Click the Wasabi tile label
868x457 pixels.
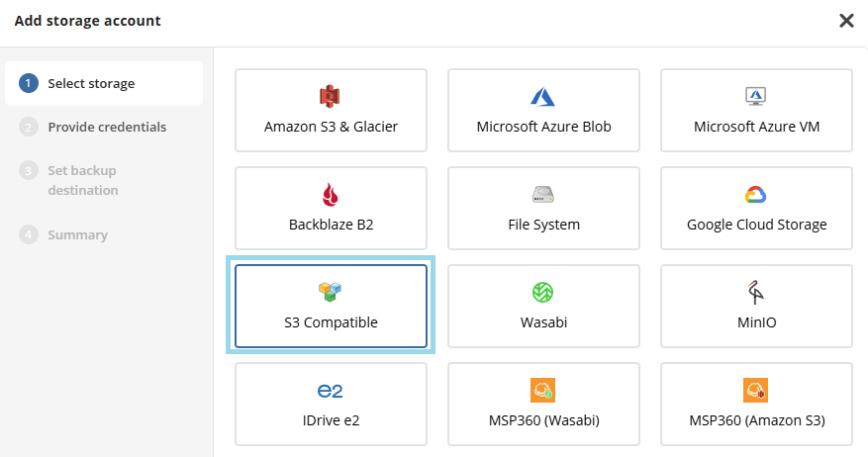click(x=543, y=322)
